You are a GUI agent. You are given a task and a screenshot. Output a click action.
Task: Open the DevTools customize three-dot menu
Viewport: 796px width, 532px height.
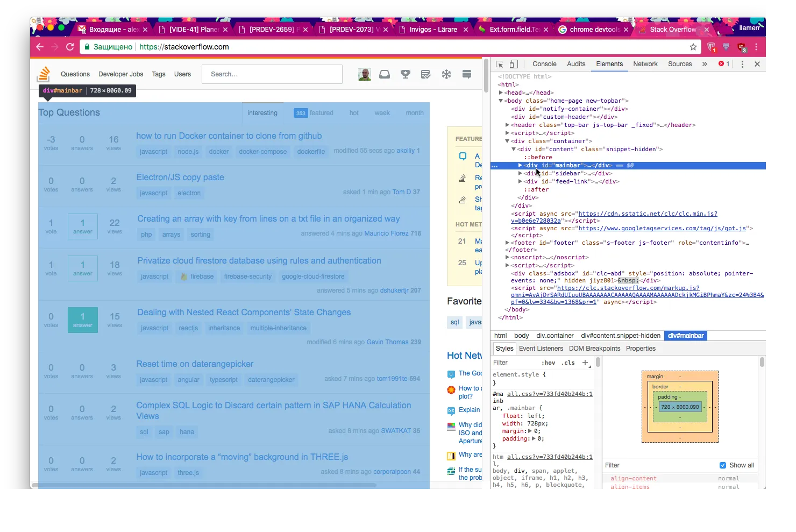coord(742,64)
